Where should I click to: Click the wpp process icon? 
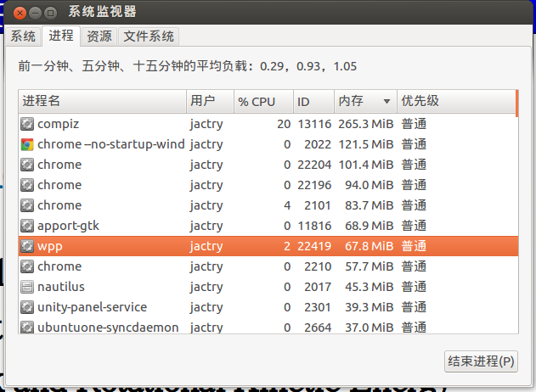(27, 246)
